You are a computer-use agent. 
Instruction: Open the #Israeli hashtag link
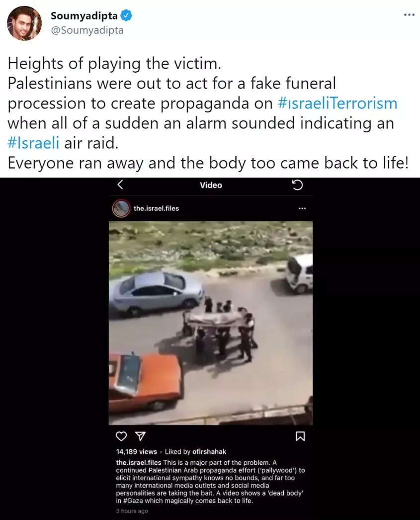point(33,143)
